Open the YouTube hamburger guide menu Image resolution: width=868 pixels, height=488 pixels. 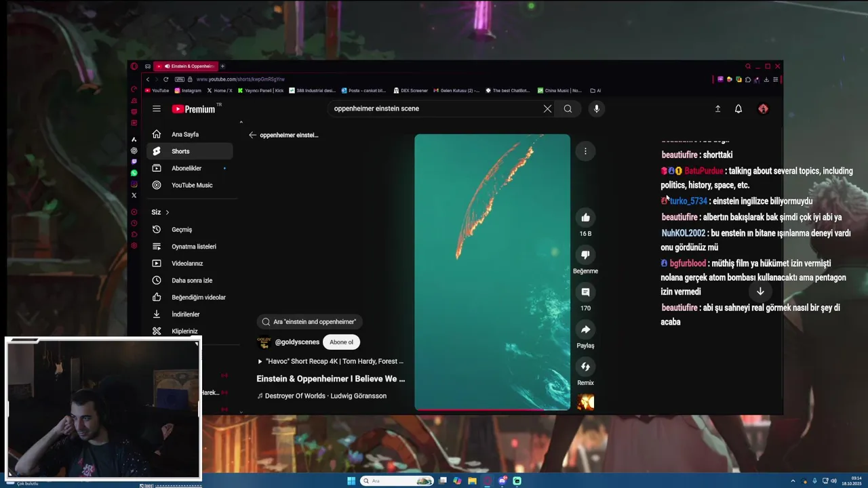tap(157, 108)
